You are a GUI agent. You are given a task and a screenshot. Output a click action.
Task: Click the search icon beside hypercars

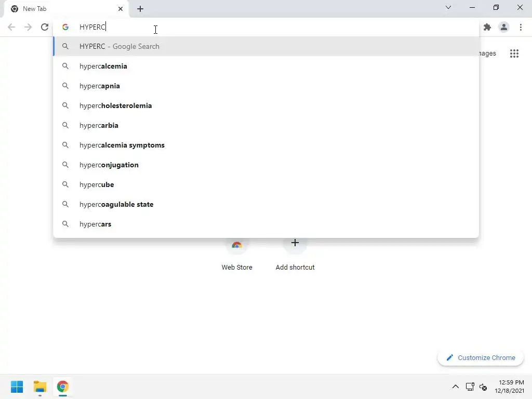65,224
